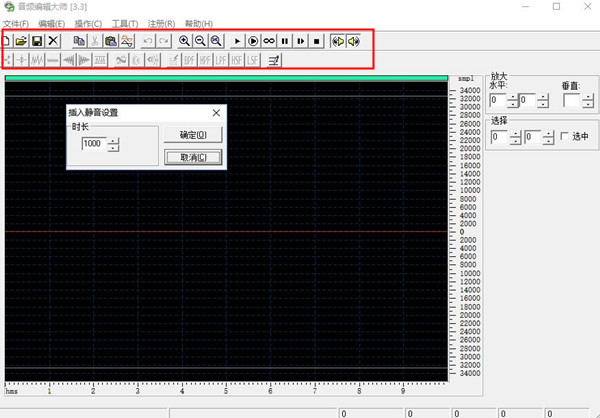Zoom in with the plus magnifier icon
The height and width of the screenshot is (418, 600).
[184, 41]
